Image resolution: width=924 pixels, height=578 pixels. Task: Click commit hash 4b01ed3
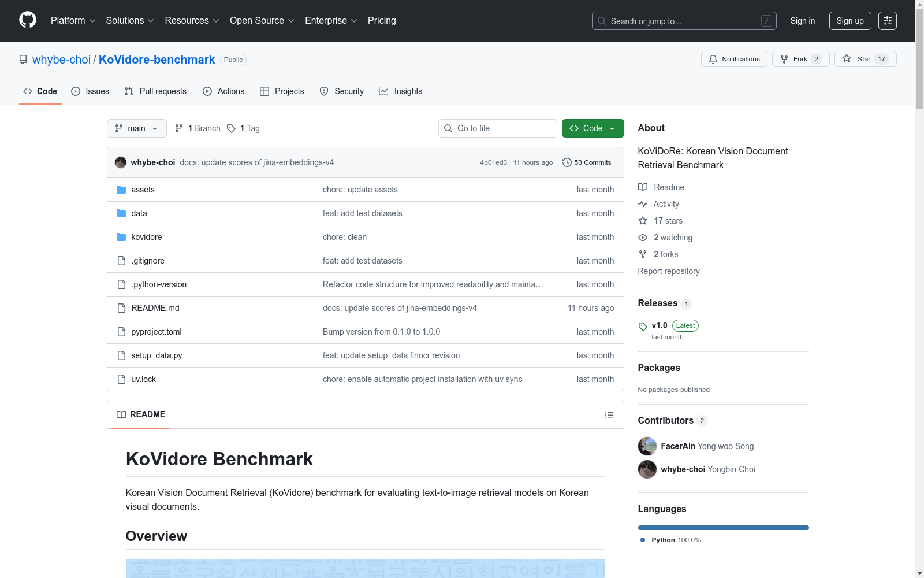493,162
